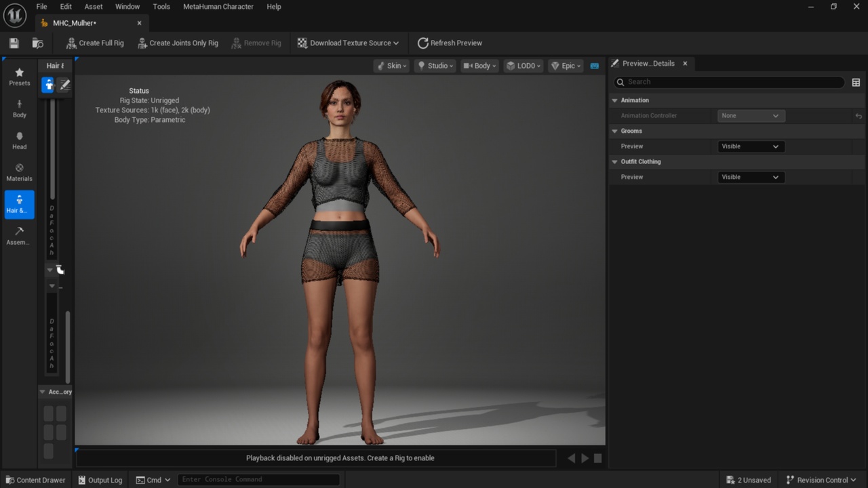
Task: Click the search magnifier icon in details panel
Action: (620, 82)
